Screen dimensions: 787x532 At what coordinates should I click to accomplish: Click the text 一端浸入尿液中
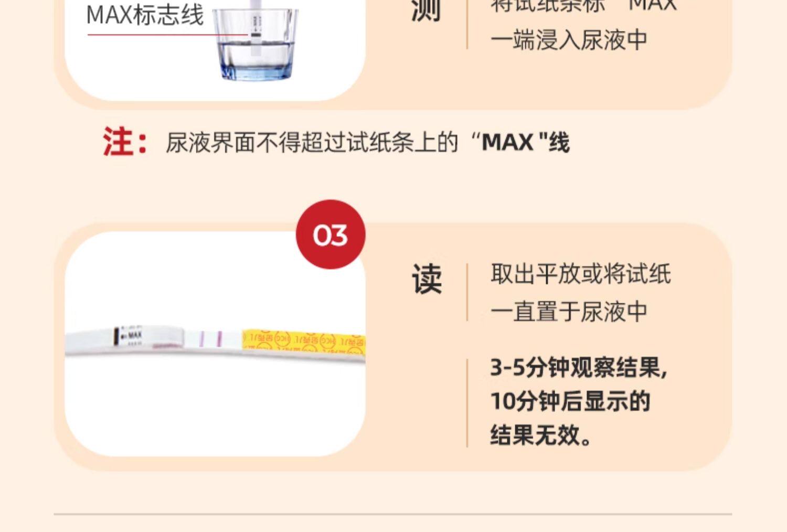[569, 40]
